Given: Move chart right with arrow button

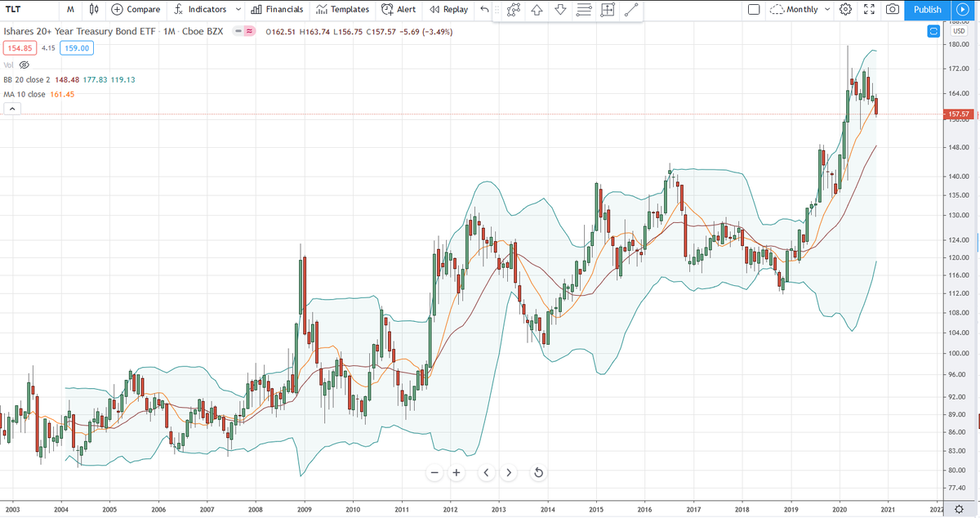Looking at the screenshot, I should pyautogui.click(x=509, y=472).
